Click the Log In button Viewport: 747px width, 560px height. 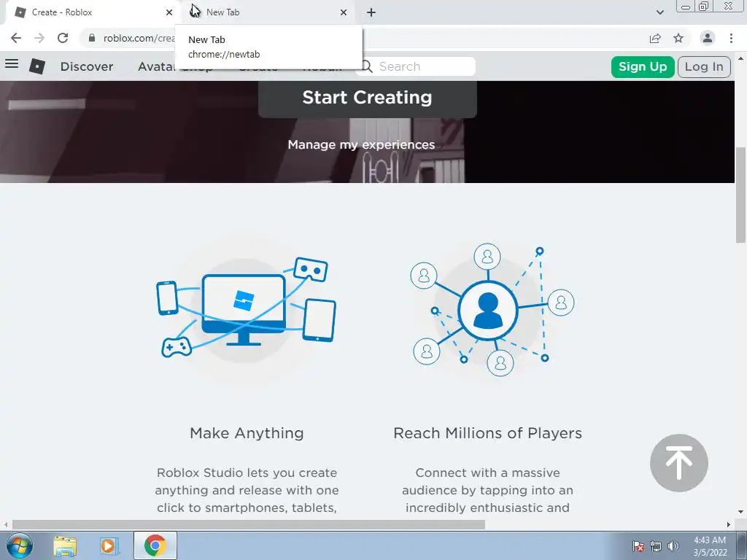pyautogui.click(x=704, y=66)
